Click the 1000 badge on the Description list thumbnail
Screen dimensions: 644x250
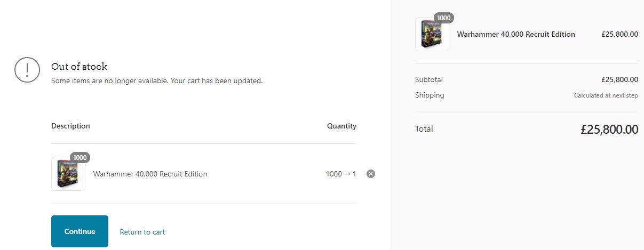[80, 158]
